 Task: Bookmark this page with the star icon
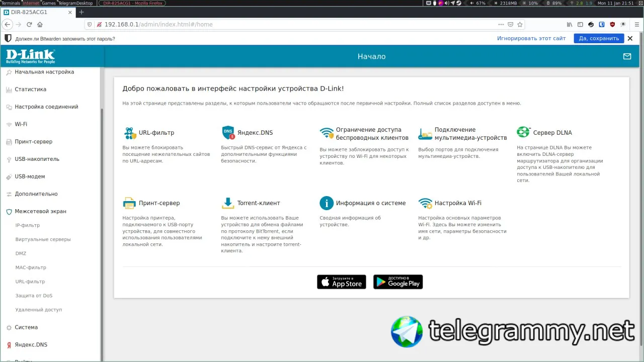click(x=520, y=24)
